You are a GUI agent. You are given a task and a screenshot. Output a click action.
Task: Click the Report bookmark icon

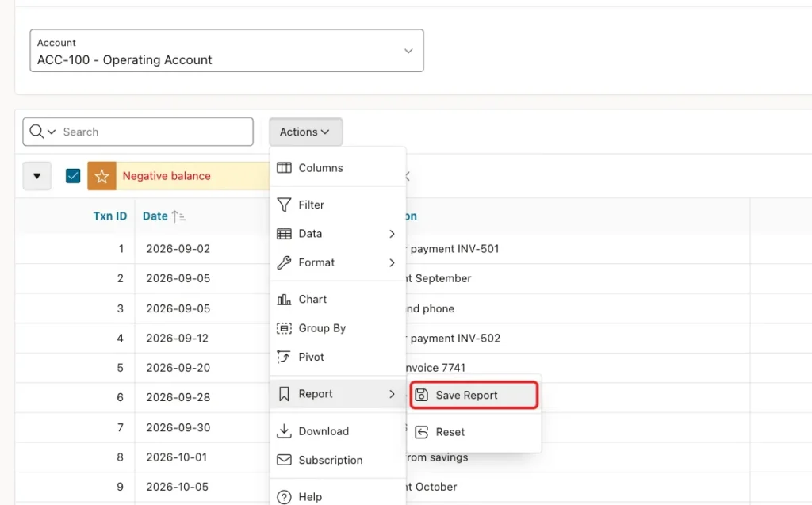[x=284, y=394]
